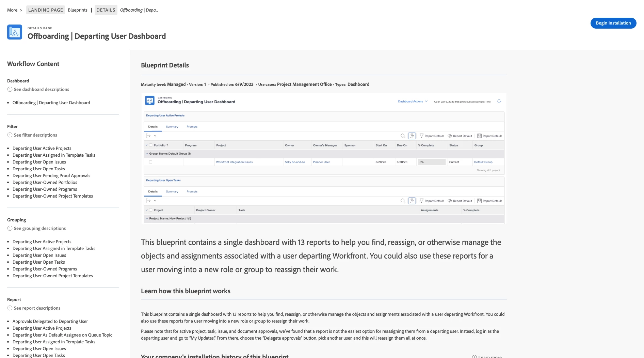
Task: Switch to Summary tab in Active Projects report
Action: click(x=172, y=127)
